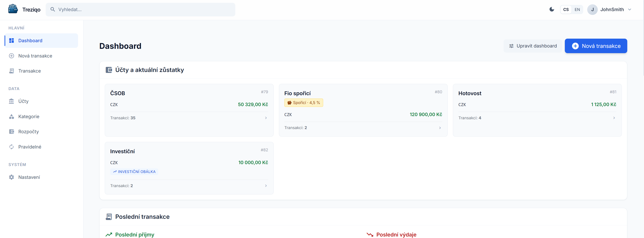Image resolution: width=644 pixels, height=238 pixels.
Task: Expand Fio spořicí transactions chevron
Action: tap(440, 128)
